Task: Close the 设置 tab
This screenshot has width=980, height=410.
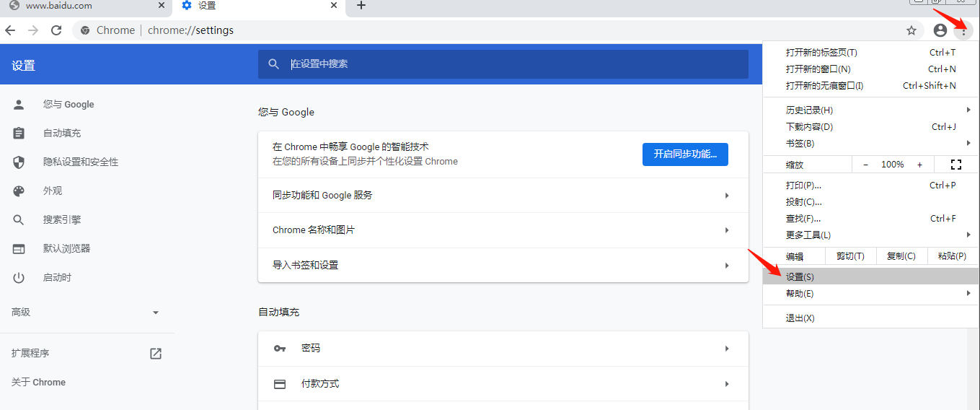Action: point(334,5)
